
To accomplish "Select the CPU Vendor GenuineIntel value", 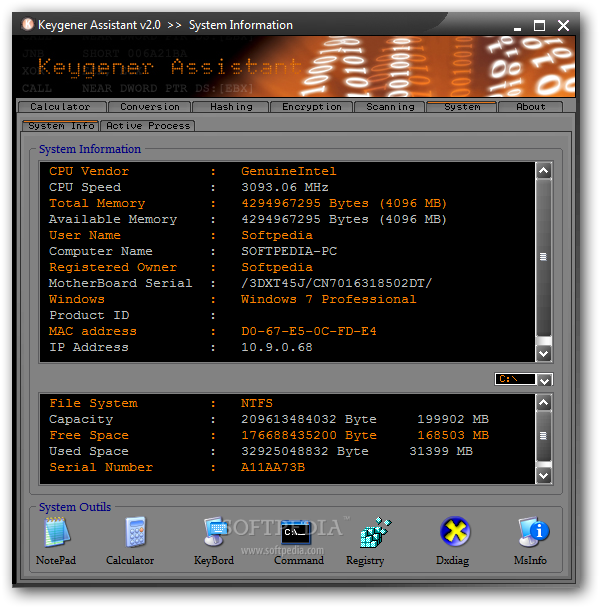I will (289, 171).
